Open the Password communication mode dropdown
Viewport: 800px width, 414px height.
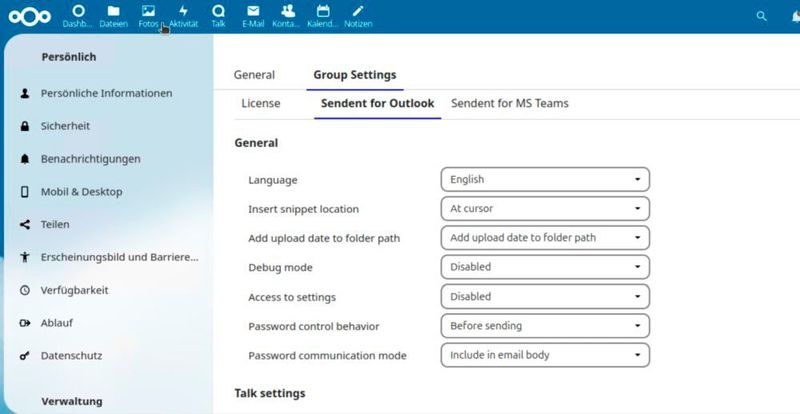[545, 355]
